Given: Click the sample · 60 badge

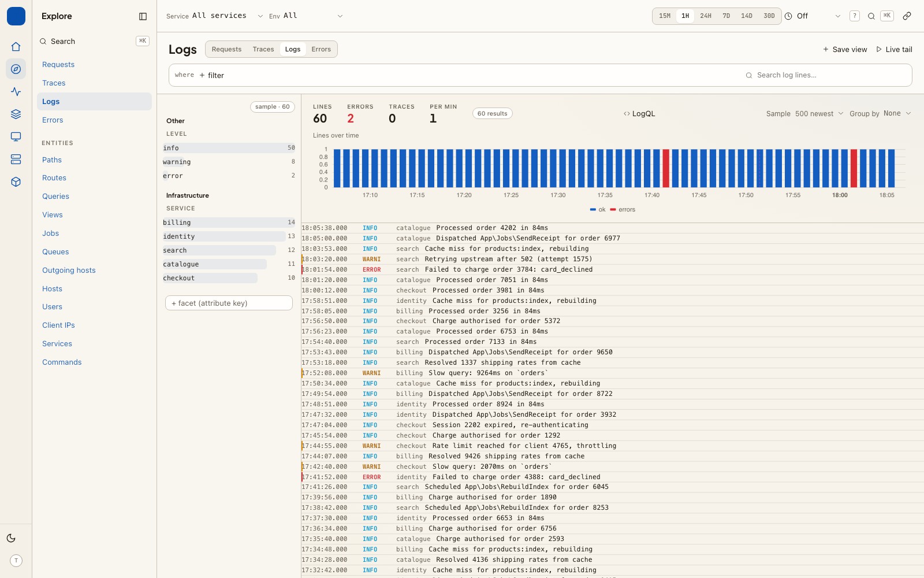Looking at the screenshot, I should 273,107.
